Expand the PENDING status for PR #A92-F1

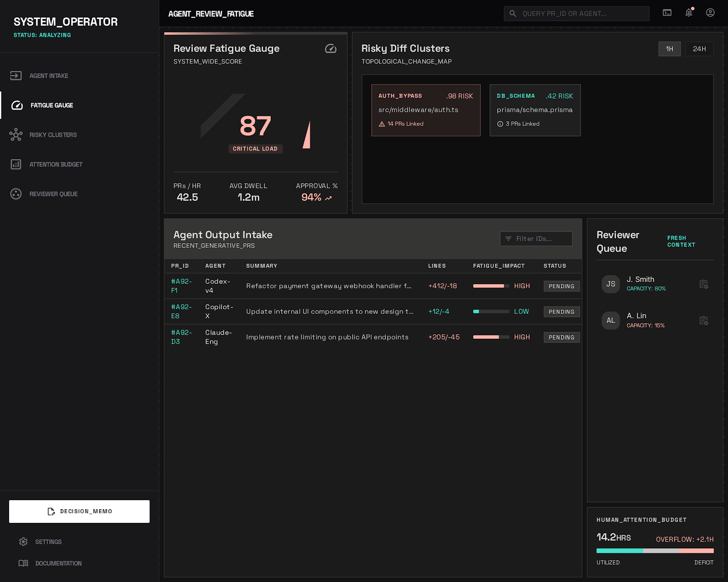pyautogui.click(x=561, y=286)
